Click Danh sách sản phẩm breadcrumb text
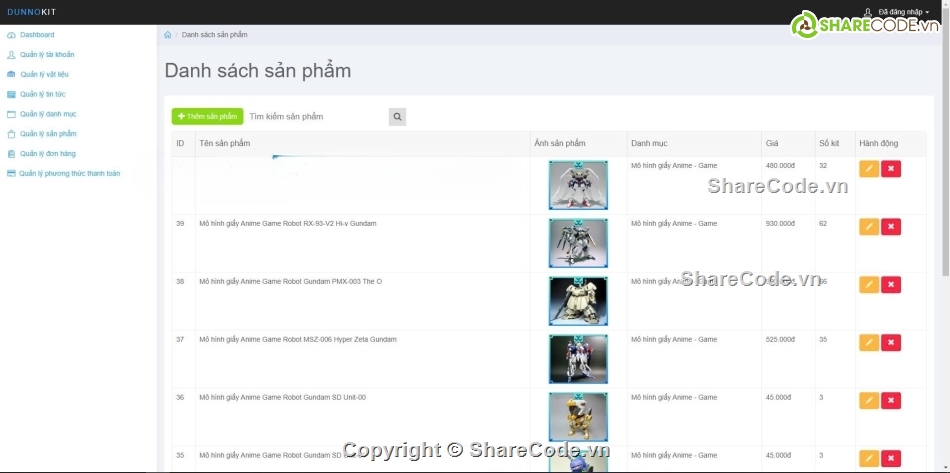The width and height of the screenshot is (950, 473). pos(214,35)
